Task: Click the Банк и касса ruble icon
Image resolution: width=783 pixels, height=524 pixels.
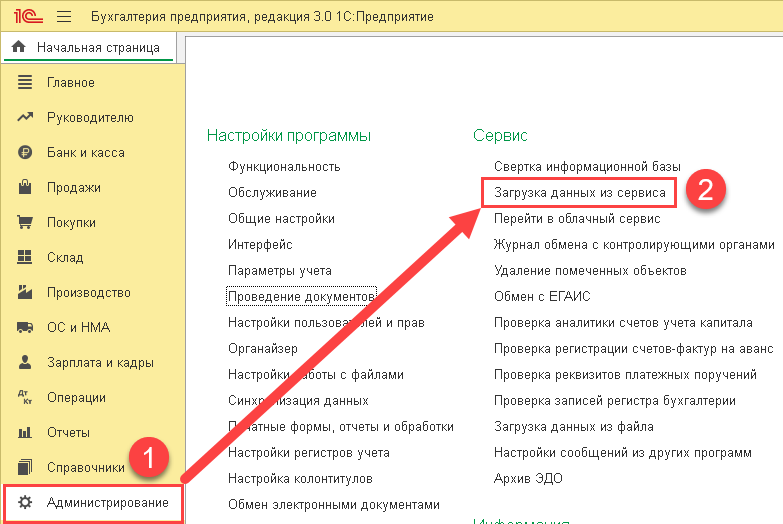Action: [x=25, y=152]
